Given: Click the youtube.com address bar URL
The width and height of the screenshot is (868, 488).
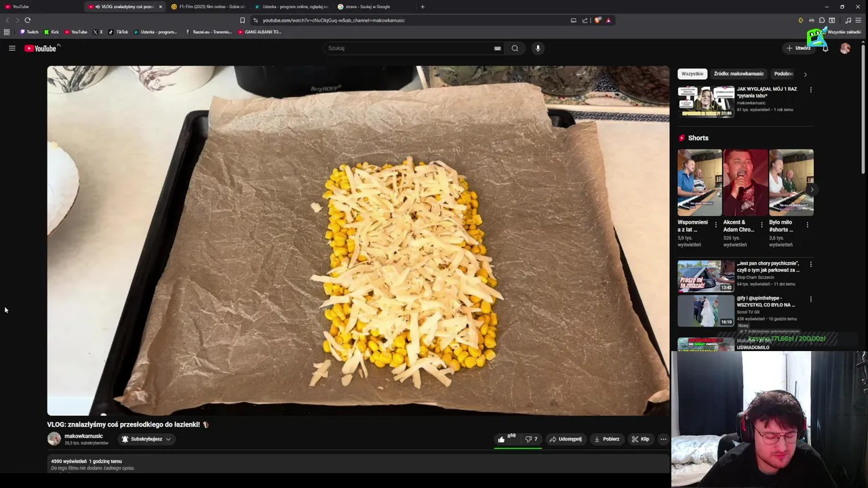Looking at the screenshot, I should pyautogui.click(x=334, y=20).
